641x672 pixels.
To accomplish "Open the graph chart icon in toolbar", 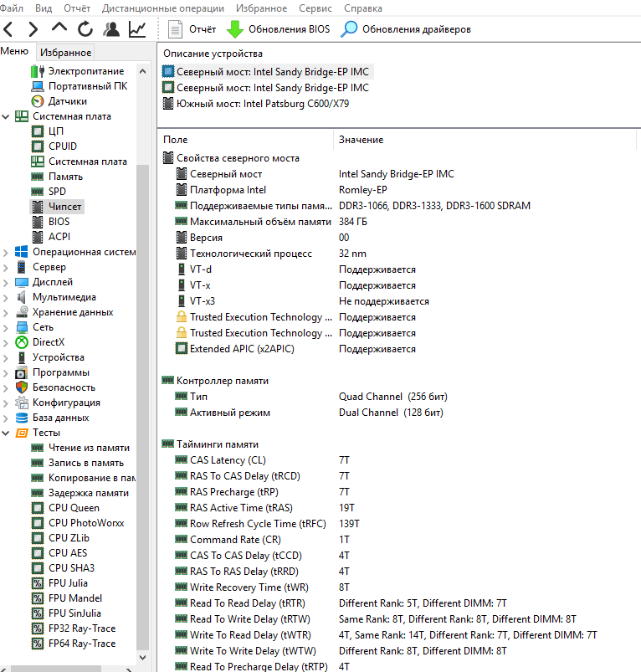I will (137, 29).
